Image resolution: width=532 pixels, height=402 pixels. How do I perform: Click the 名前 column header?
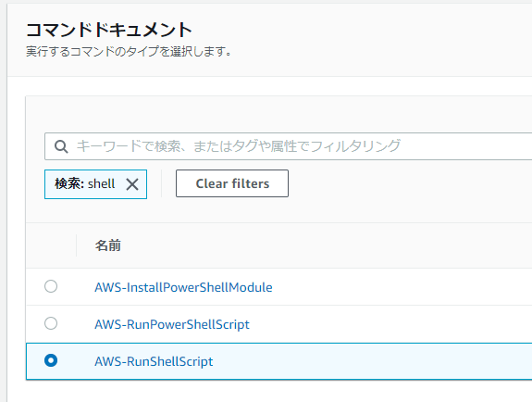click(x=108, y=245)
